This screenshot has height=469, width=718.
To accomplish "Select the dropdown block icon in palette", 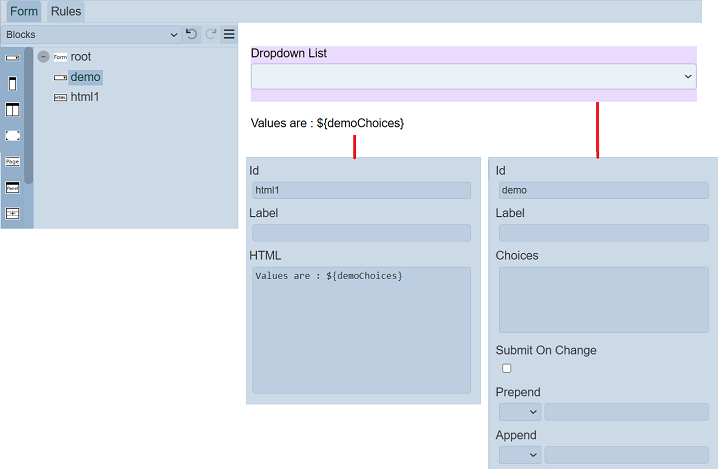I will [x=13, y=58].
